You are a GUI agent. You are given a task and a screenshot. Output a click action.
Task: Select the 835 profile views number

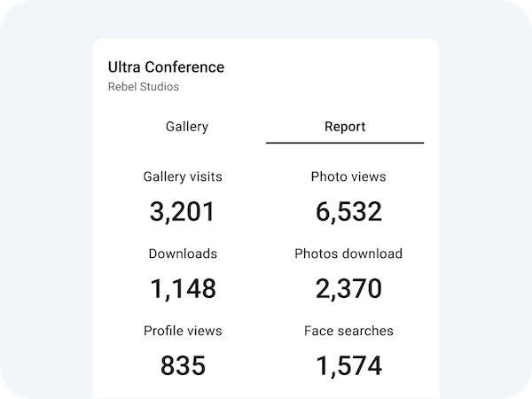coord(183,365)
